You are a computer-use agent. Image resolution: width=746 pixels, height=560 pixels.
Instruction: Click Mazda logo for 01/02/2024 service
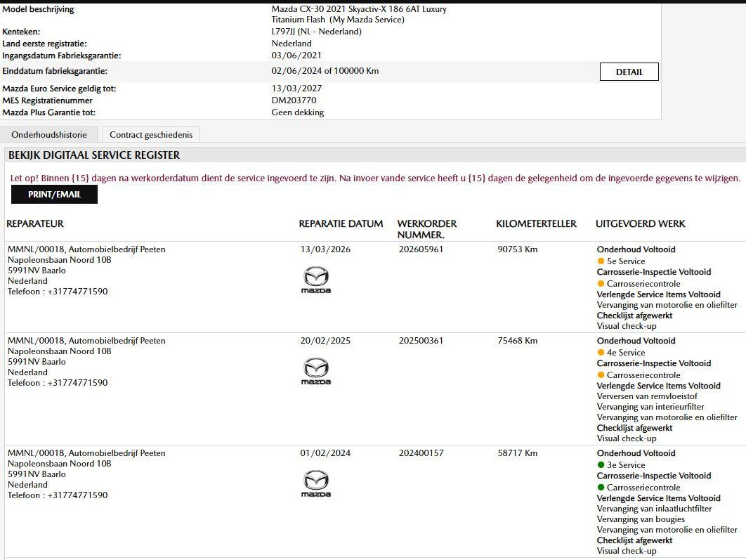pos(316,483)
